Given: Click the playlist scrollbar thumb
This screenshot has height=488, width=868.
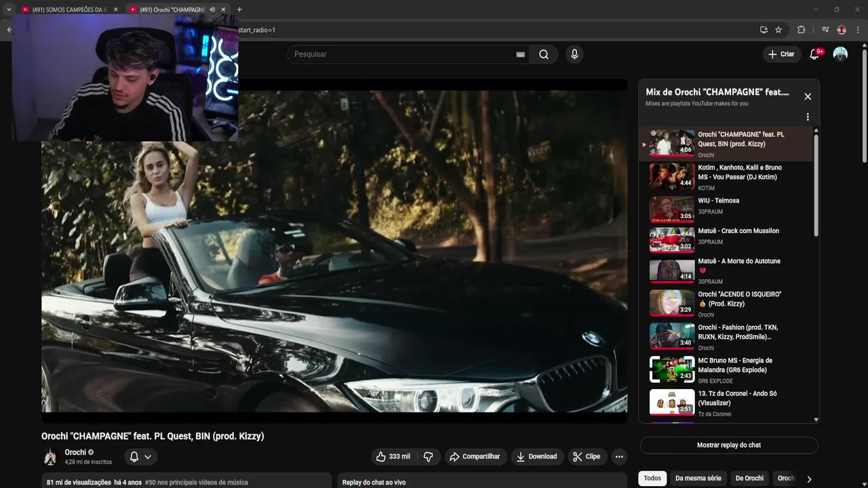Looking at the screenshot, I should 816,186.
